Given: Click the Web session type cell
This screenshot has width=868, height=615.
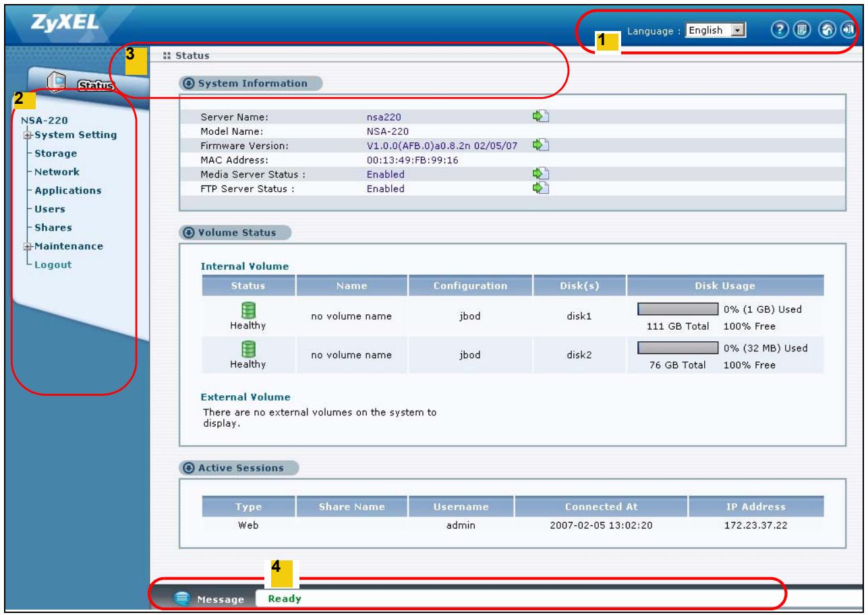Looking at the screenshot, I should pyautogui.click(x=248, y=525).
